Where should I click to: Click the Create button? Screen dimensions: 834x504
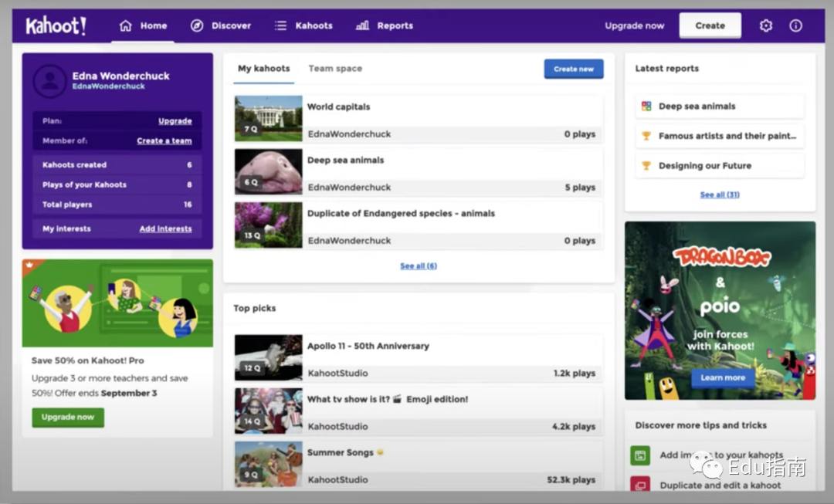[x=710, y=25]
